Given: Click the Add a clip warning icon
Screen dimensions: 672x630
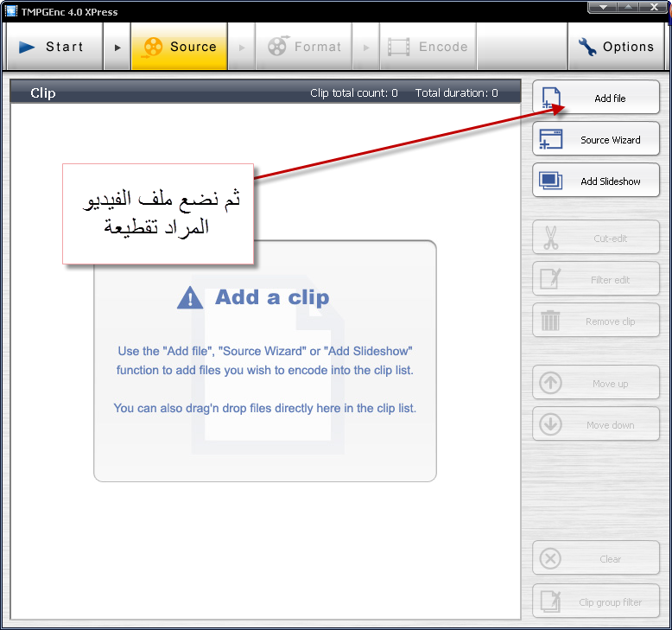Looking at the screenshot, I should tap(190, 297).
